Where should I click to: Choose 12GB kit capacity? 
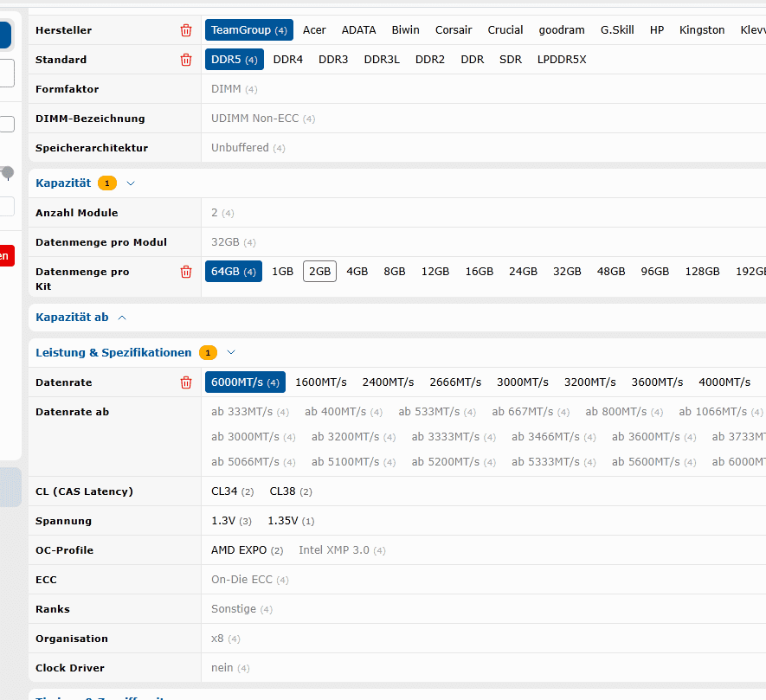click(x=435, y=272)
